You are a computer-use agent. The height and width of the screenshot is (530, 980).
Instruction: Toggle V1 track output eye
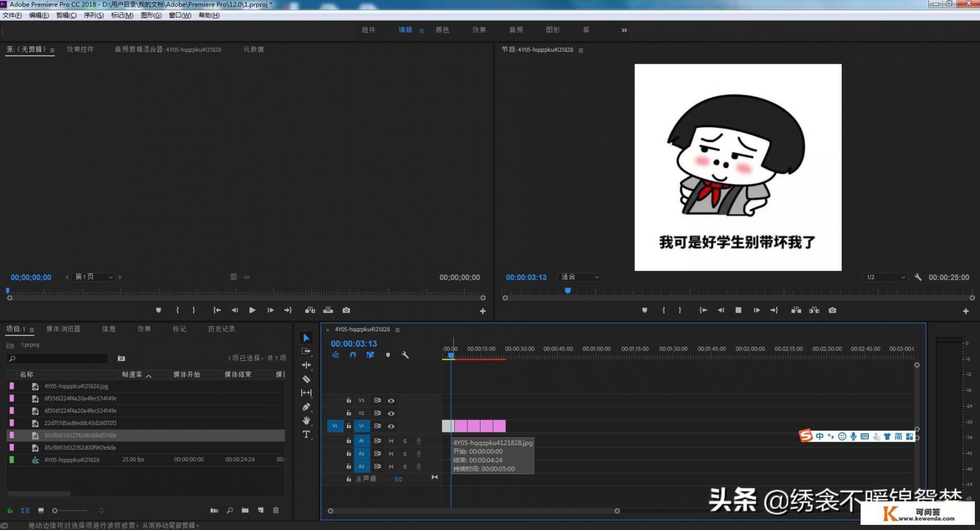(x=391, y=426)
